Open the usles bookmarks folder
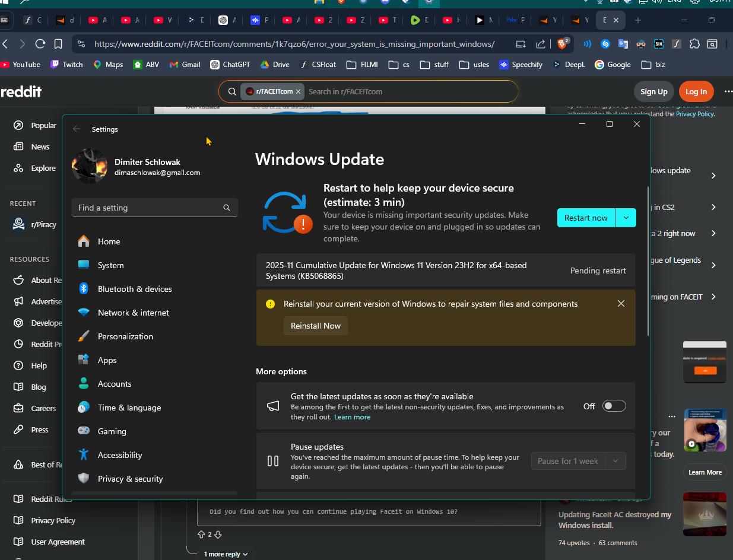Screen dimensions: 733x560 pos(474,64)
